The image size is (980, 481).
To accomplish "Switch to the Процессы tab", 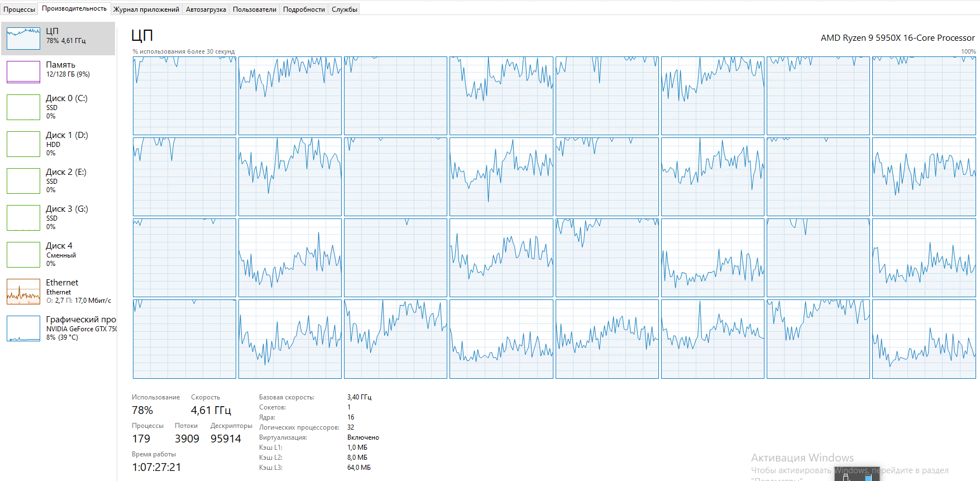I will pyautogui.click(x=19, y=9).
